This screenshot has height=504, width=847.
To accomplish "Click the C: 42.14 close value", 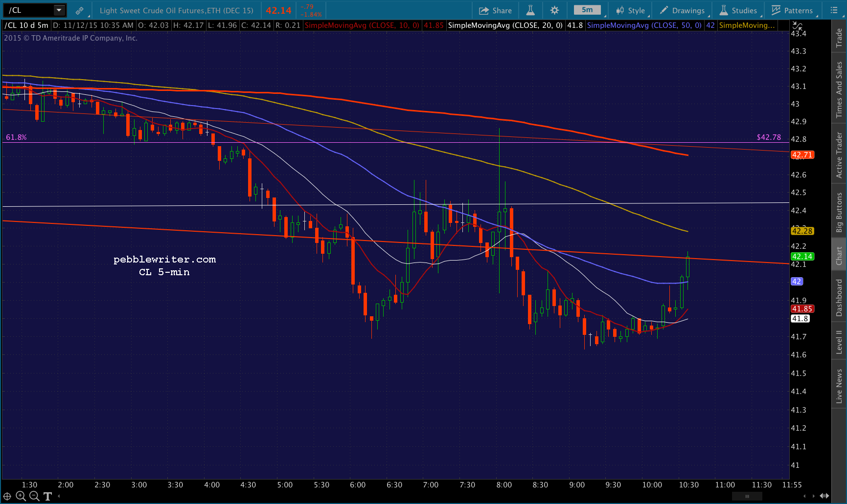I will coord(256,25).
